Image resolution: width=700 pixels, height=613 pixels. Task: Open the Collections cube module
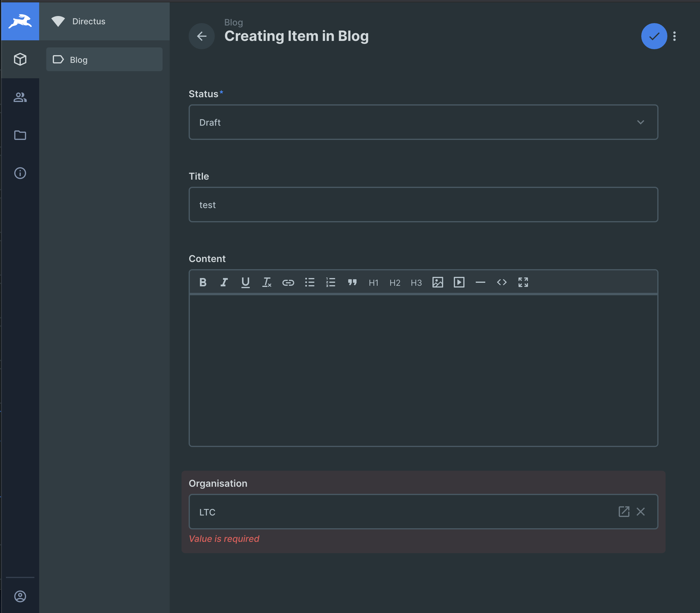pyautogui.click(x=20, y=59)
